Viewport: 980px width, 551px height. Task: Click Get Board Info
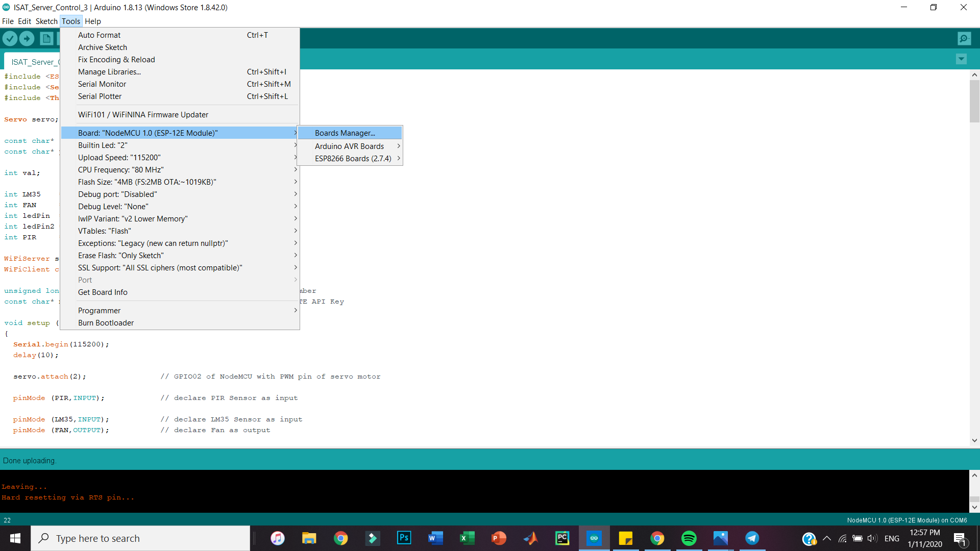coord(180,292)
